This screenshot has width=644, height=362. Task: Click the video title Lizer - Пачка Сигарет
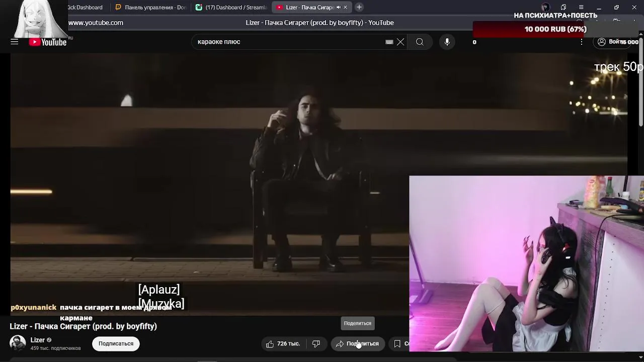84,326
